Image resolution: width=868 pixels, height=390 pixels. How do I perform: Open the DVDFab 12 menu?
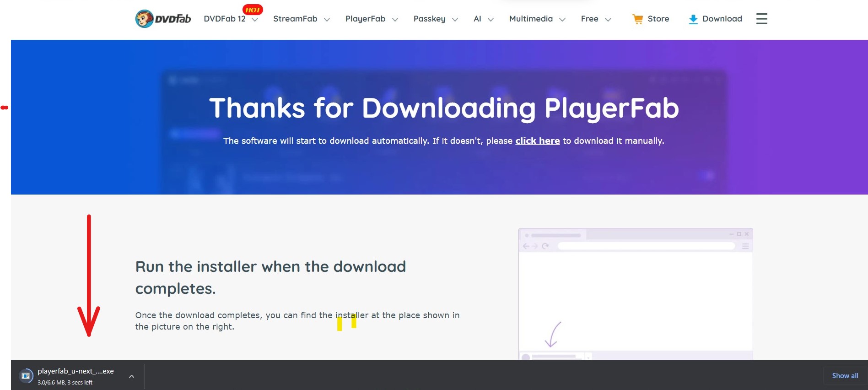225,19
